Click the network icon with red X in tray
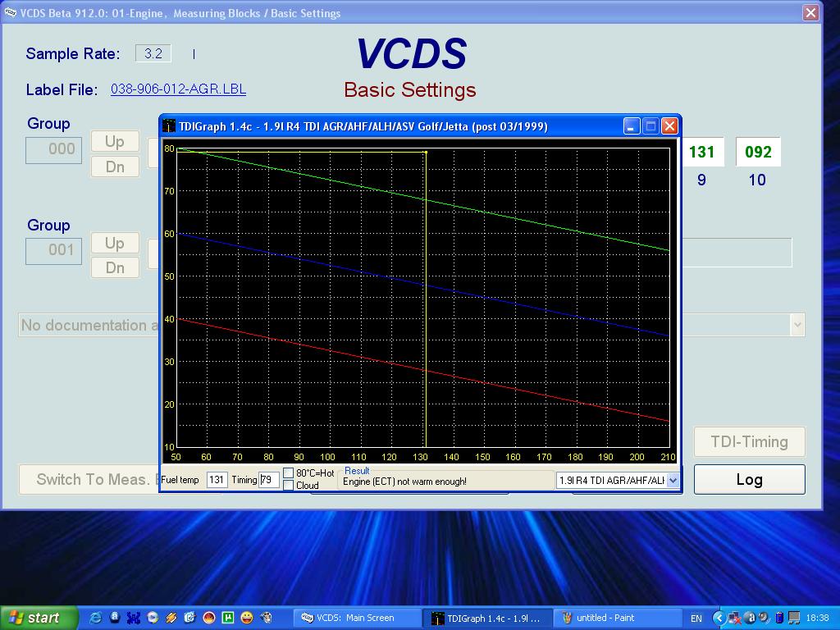The height and width of the screenshot is (630, 840). pyautogui.click(x=734, y=618)
